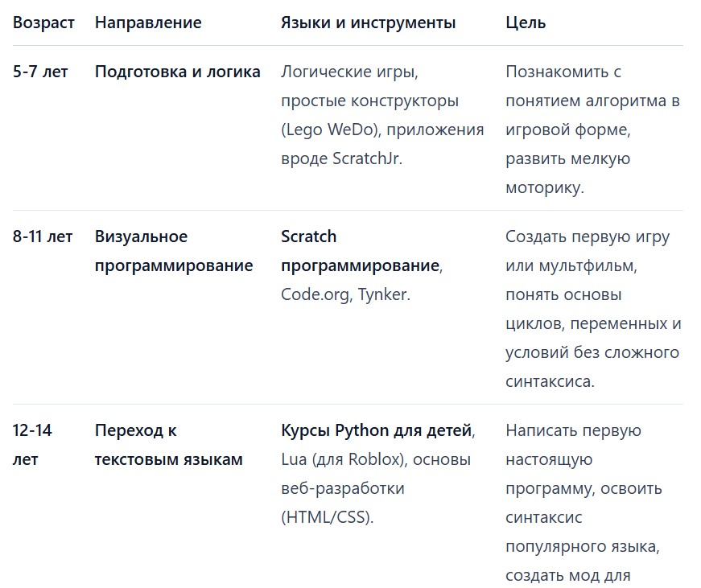Screen dimensions: 701x588
Task: Click the Code.org, Tynker text
Action: (345, 295)
